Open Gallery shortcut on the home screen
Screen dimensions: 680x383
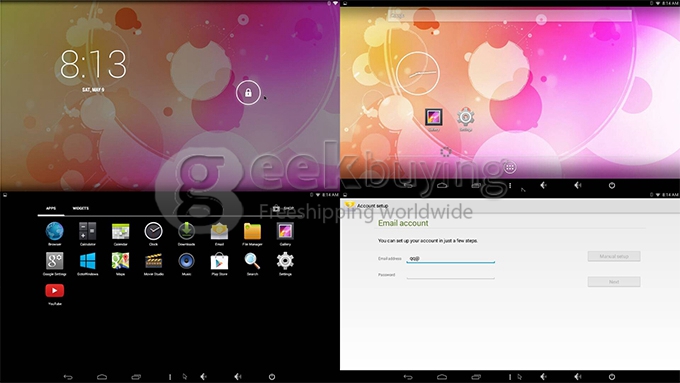coord(434,119)
